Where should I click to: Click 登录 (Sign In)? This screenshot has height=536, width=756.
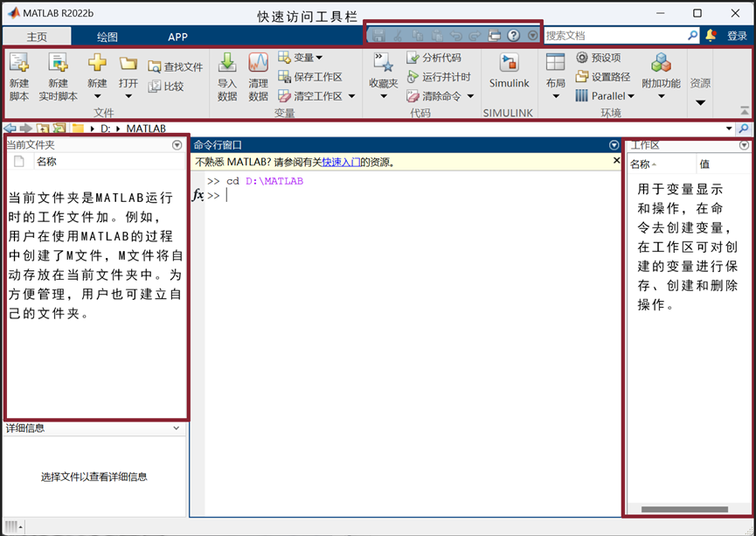737,35
